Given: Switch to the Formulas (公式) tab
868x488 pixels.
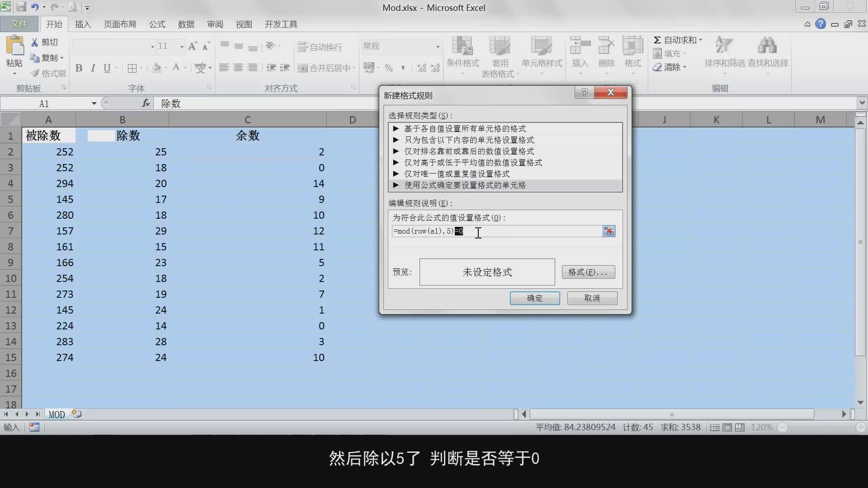Looking at the screenshot, I should [157, 24].
